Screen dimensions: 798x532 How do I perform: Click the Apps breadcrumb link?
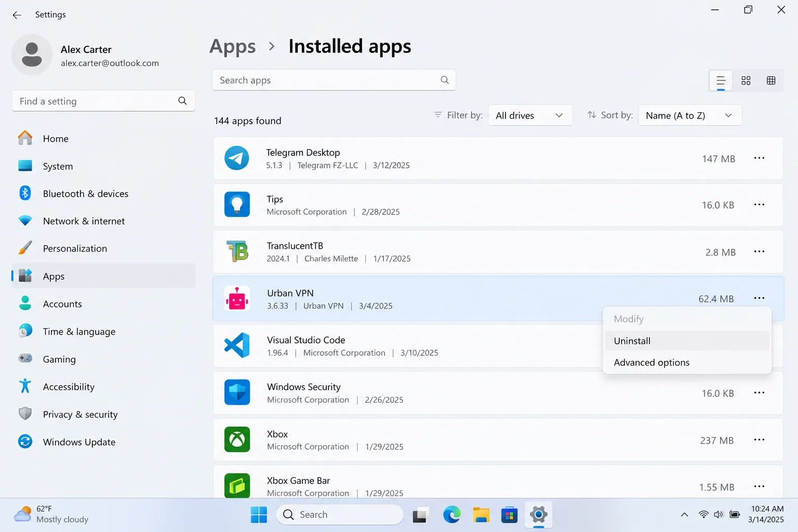[x=232, y=47]
